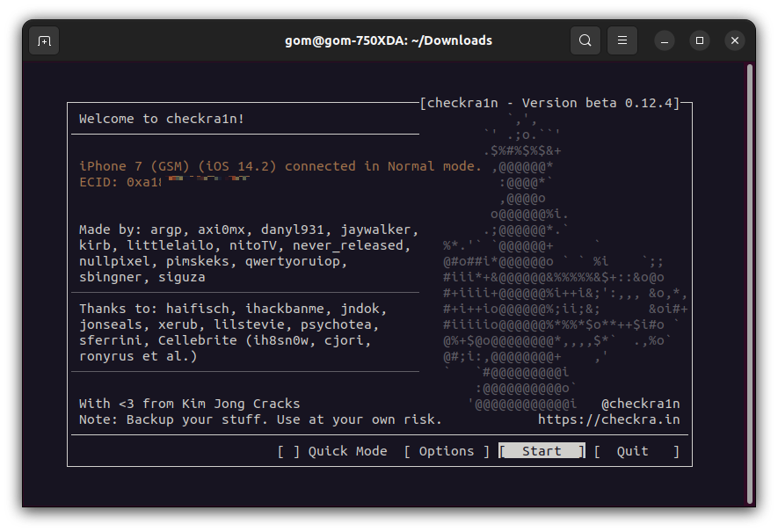Click the 'ronyrus et al.)' line
The height and width of the screenshot is (532, 778).
pyautogui.click(x=138, y=356)
